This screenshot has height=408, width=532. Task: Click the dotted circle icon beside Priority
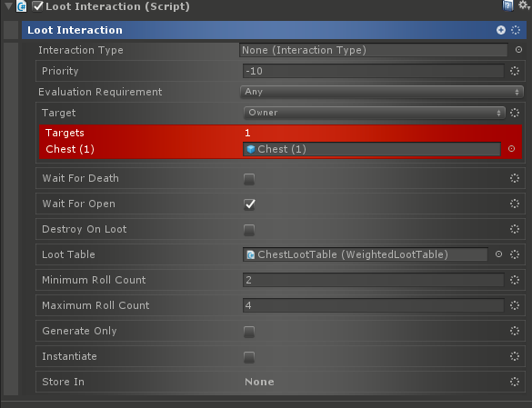click(515, 71)
